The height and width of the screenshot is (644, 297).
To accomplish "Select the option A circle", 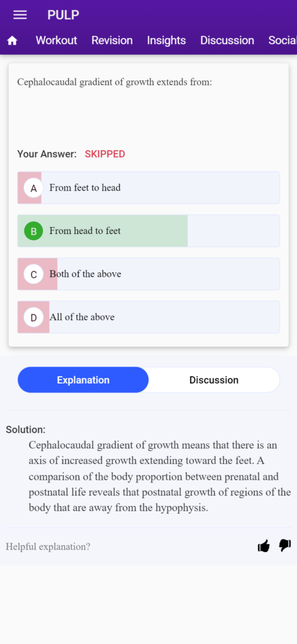I will (x=34, y=188).
